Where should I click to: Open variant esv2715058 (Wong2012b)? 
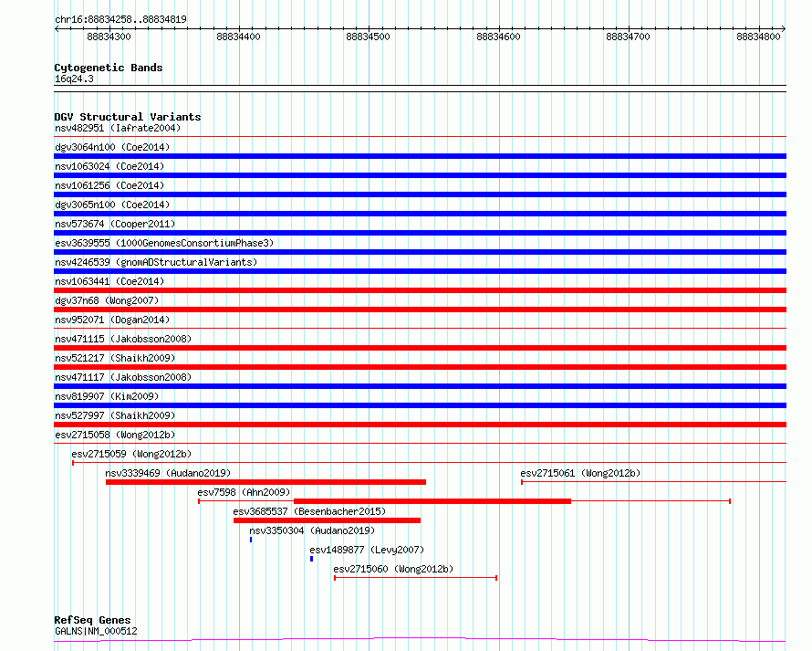pos(115,435)
